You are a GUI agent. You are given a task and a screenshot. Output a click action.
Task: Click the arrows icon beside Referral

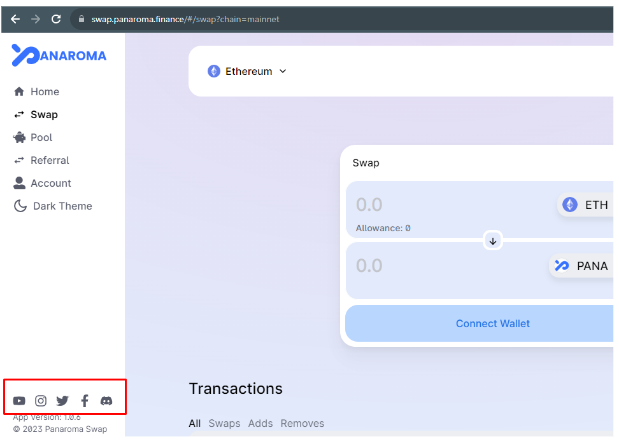coord(19,160)
